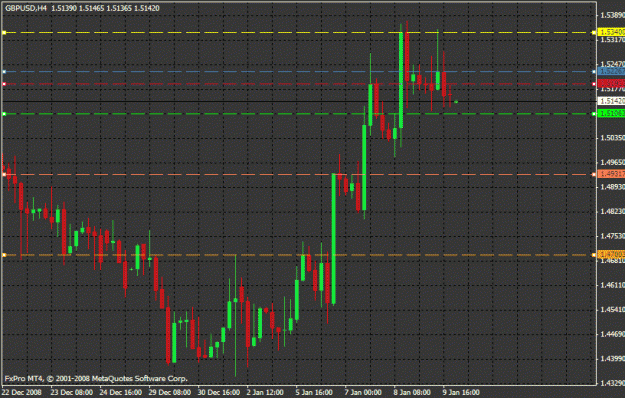Click the 1.52470 price axis label
The width and height of the screenshot is (625, 398).
[x=612, y=64]
